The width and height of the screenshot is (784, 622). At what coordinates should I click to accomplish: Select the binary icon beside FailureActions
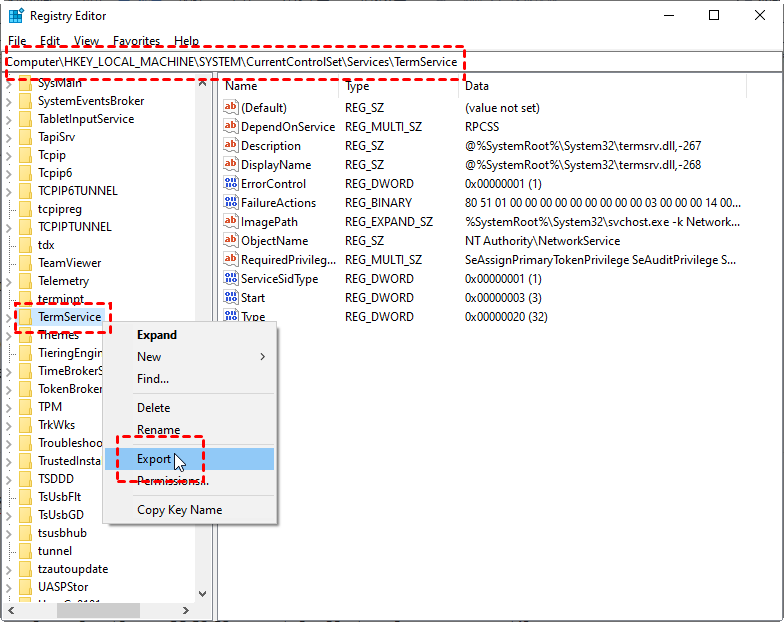click(x=230, y=203)
